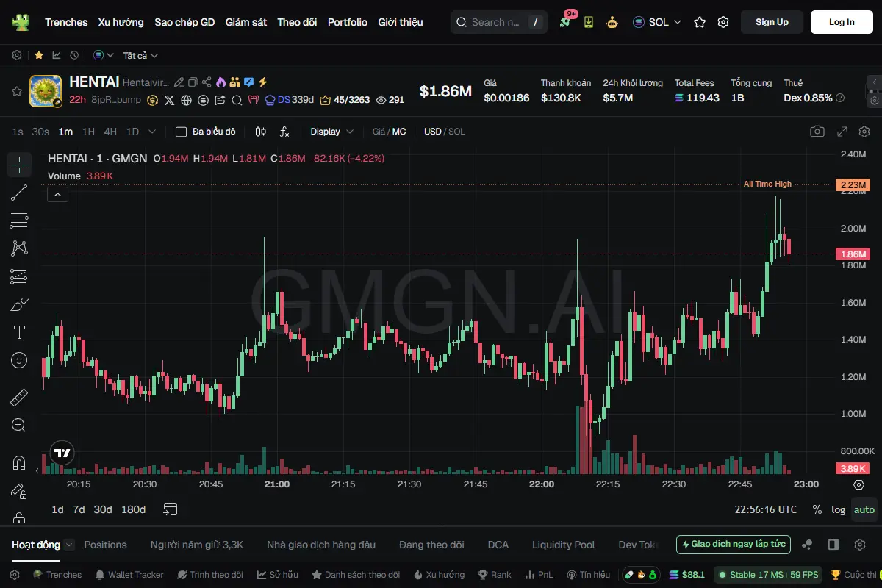Set chart range to 7d

(x=79, y=509)
